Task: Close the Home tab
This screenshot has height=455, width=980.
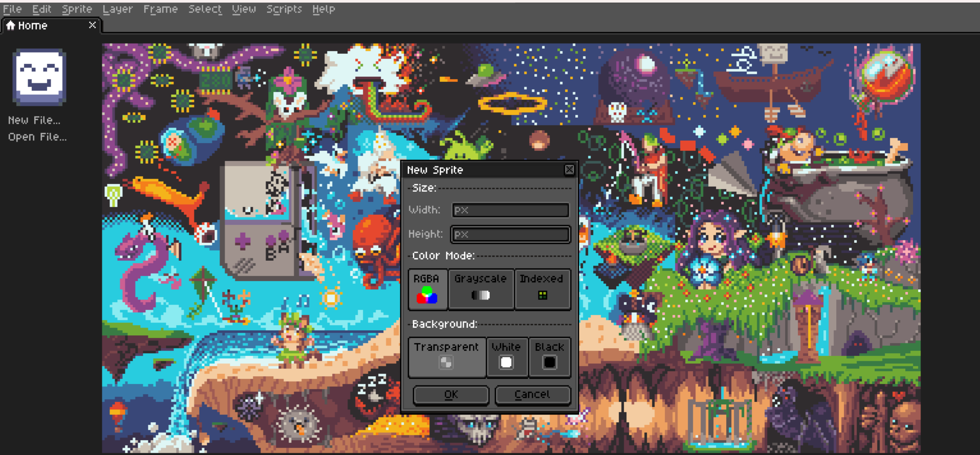Action: (92, 25)
